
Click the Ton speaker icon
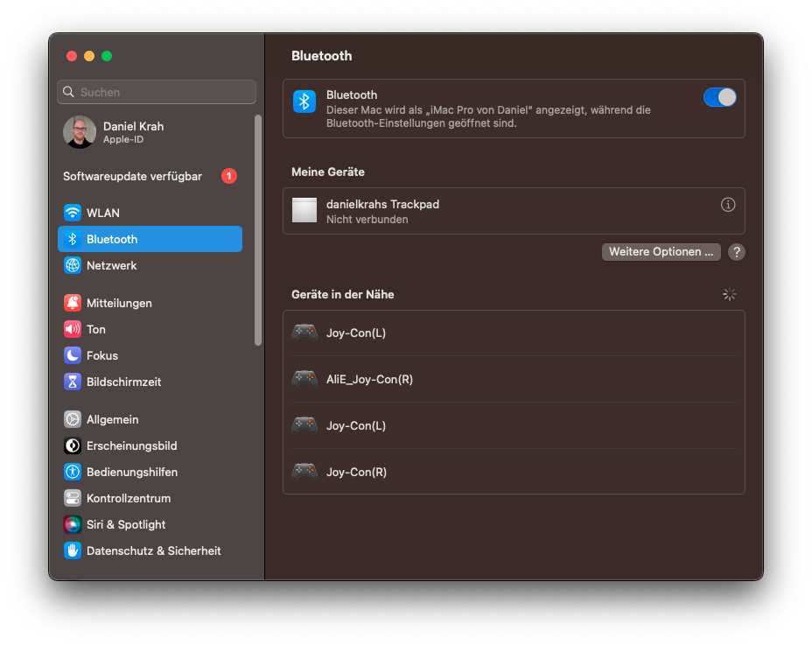(73, 329)
